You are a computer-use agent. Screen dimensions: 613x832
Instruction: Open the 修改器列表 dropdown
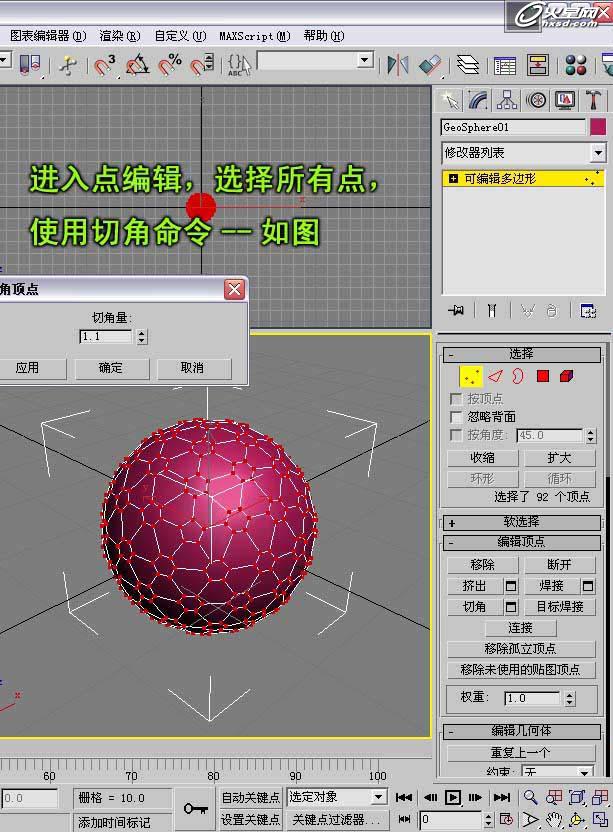tap(598, 153)
